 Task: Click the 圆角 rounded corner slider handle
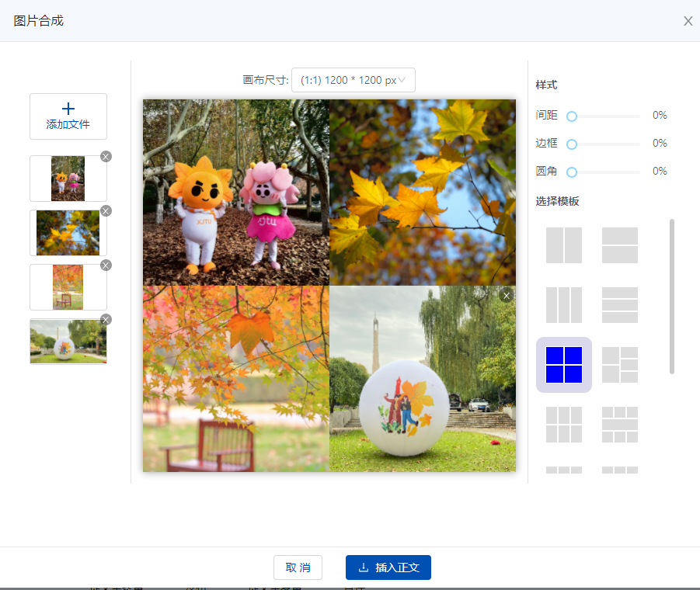point(572,172)
